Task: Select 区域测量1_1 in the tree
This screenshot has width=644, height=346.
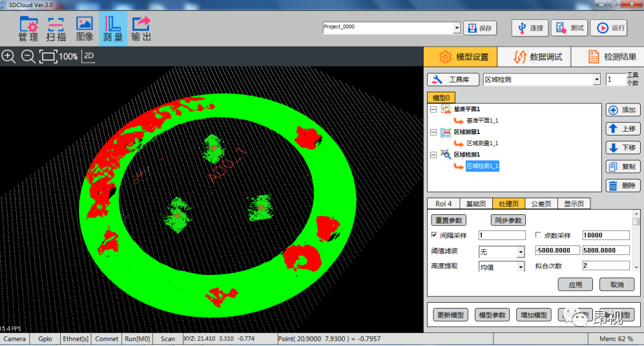Action: 482,143
